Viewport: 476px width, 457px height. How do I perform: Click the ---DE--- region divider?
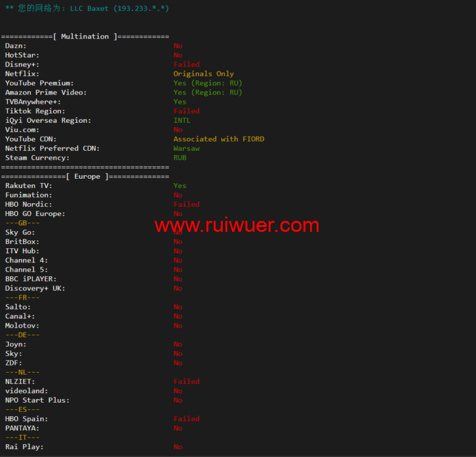pyautogui.click(x=23, y=335)
